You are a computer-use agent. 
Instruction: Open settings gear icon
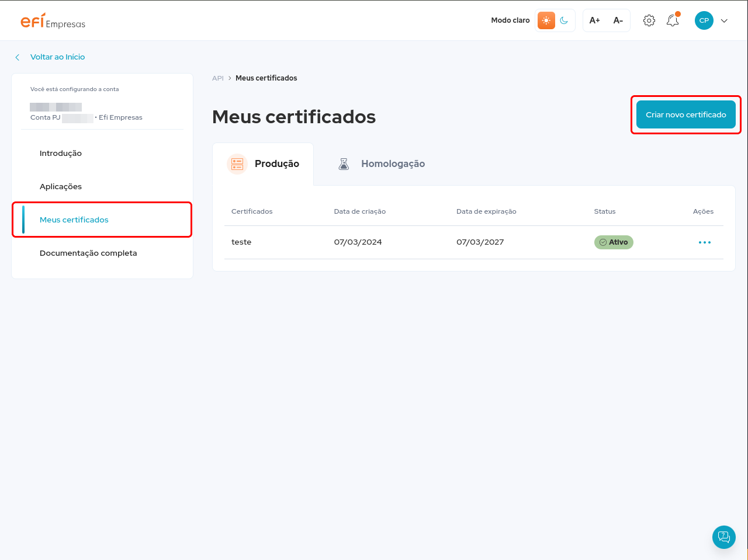tap(649, 20)
